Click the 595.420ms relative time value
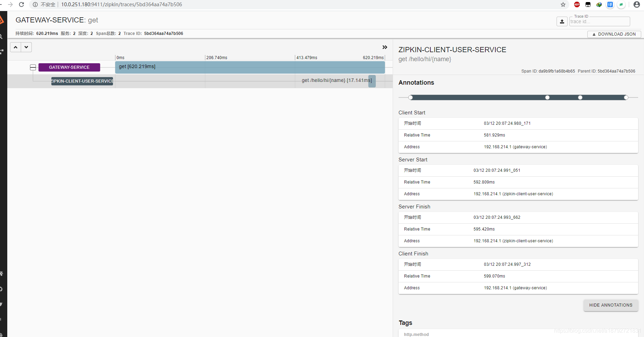The width and height of the screenshot is (644, 337). pyautogui.click(x=484, y=229)
